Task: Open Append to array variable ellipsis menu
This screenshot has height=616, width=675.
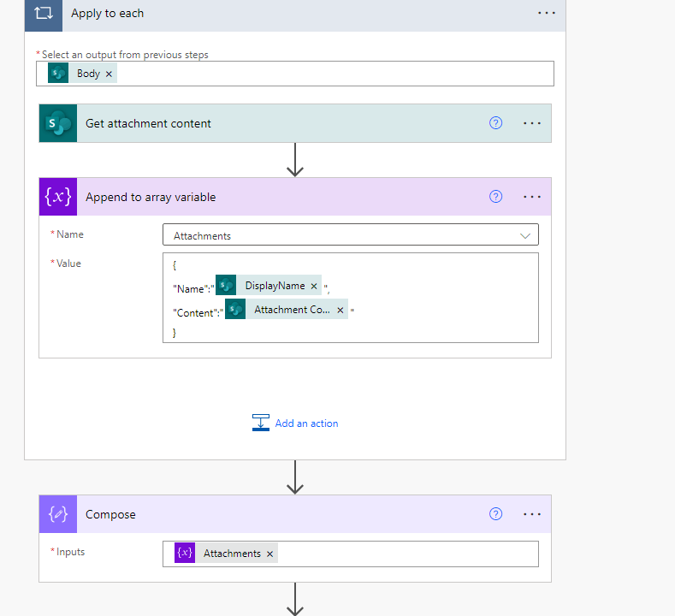Action: (531, 197)
